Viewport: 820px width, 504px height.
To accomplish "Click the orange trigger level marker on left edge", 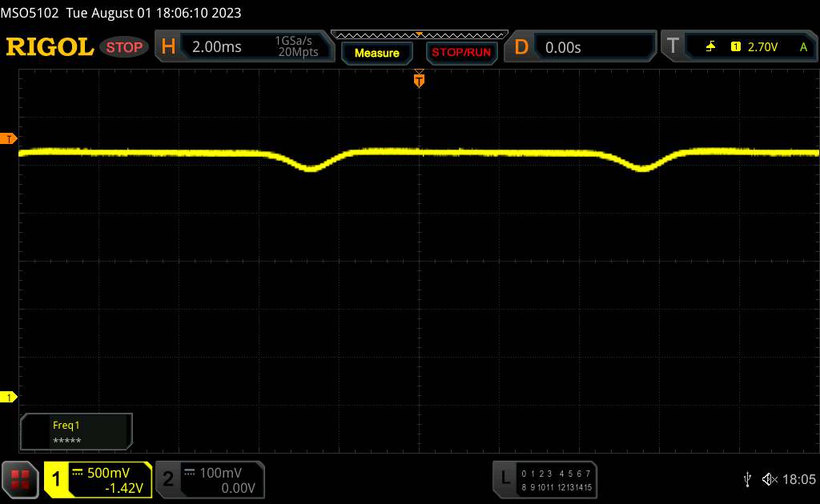I will 9,139.
